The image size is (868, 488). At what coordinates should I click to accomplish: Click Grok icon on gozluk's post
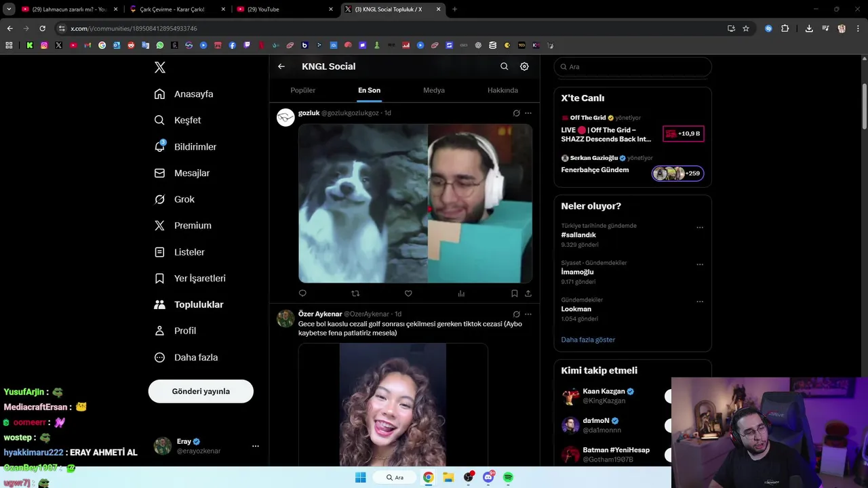tap(516, 113)
